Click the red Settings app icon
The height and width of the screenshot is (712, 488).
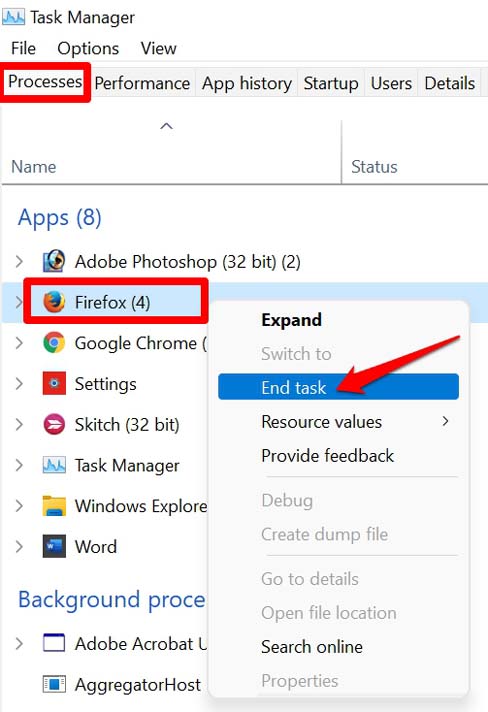(54, 383)
